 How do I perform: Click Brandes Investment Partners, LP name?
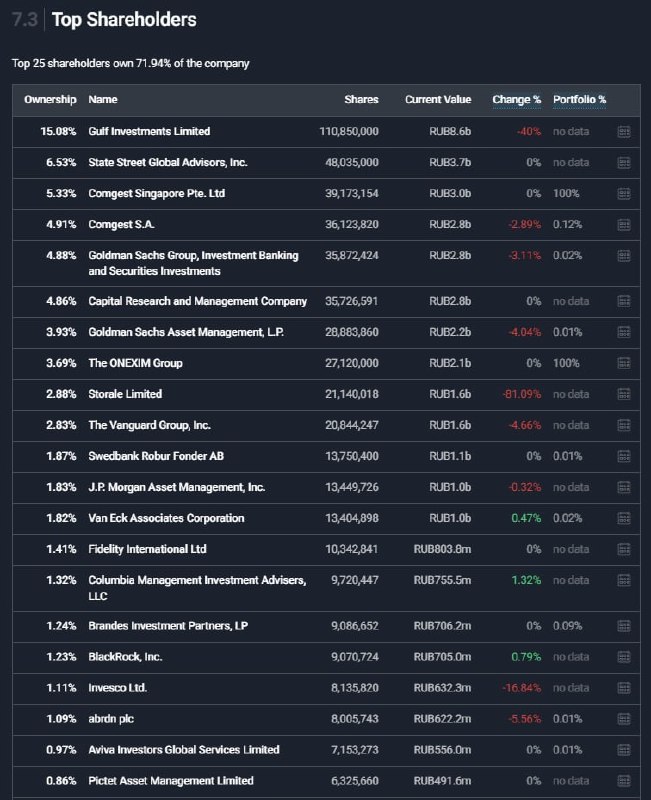click(x=168, y=626)
